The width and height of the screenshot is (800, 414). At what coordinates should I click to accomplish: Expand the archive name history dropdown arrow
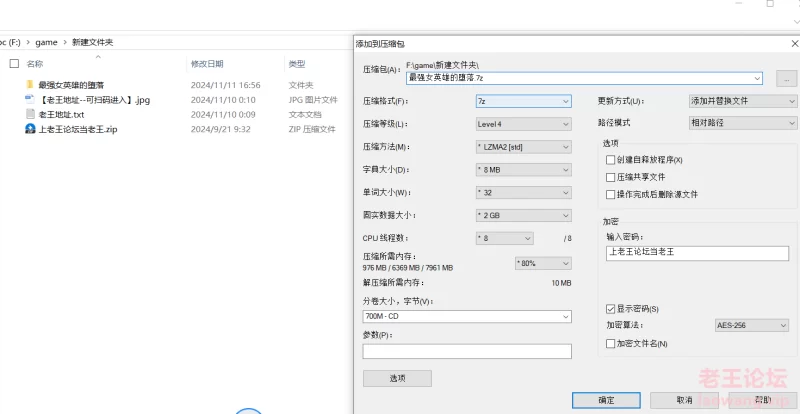[758, 78]
